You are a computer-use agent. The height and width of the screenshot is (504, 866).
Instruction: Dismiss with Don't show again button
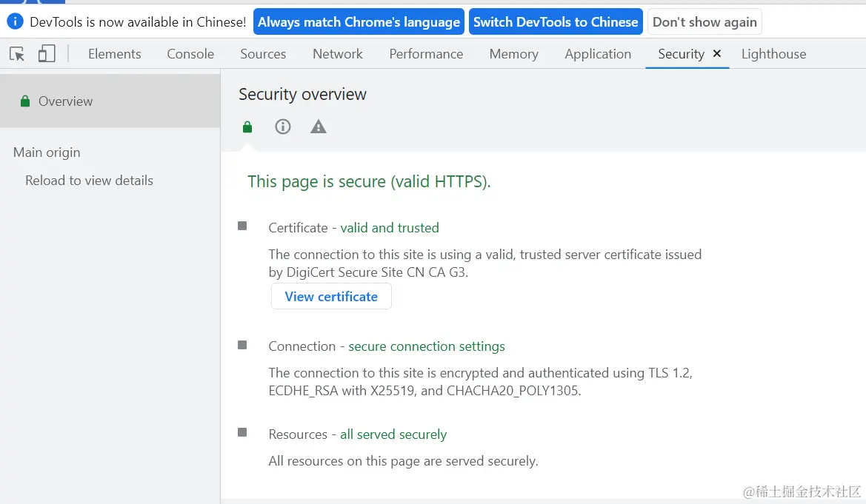coord(705,22)
